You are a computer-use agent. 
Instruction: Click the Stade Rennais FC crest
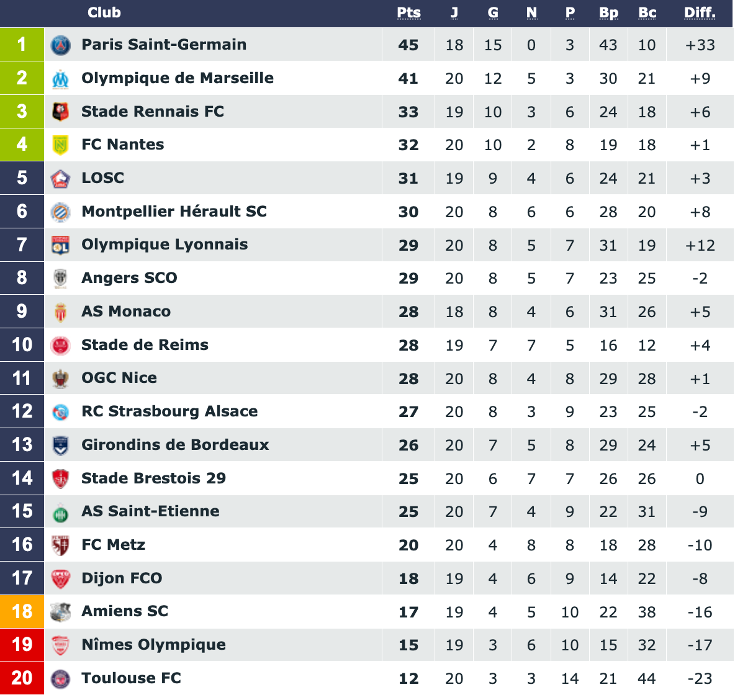point(60,112)
